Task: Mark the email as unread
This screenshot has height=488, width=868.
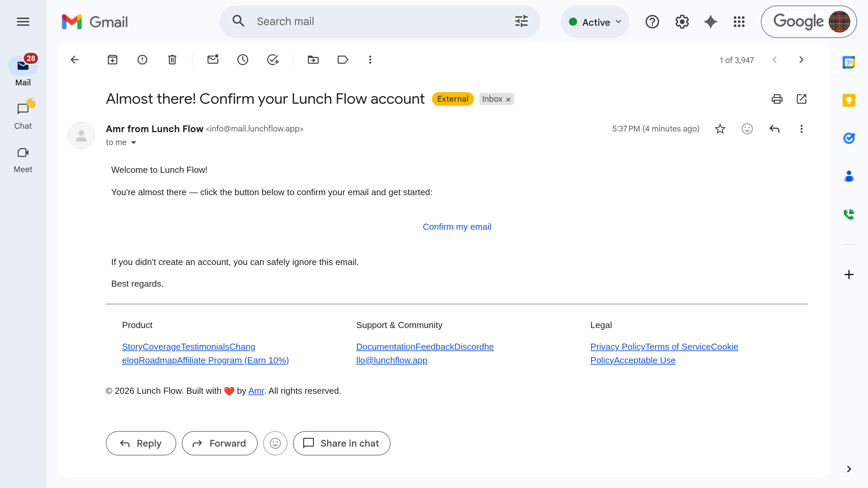Action: pos(213,60)
